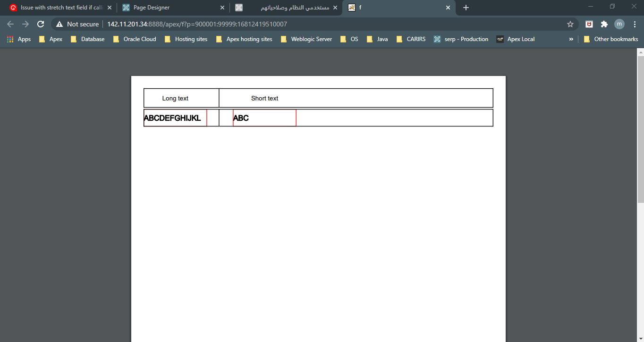Open the Java bookmark folder
The image size is (644, 342).
(x=377, y=39)
